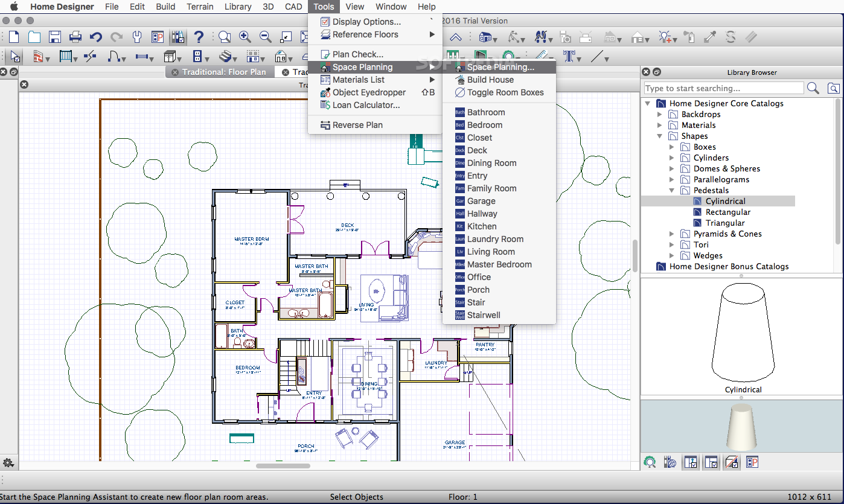Click the Undo arrow icon
This screenshot has height=504, width=844.
[96, 37]
